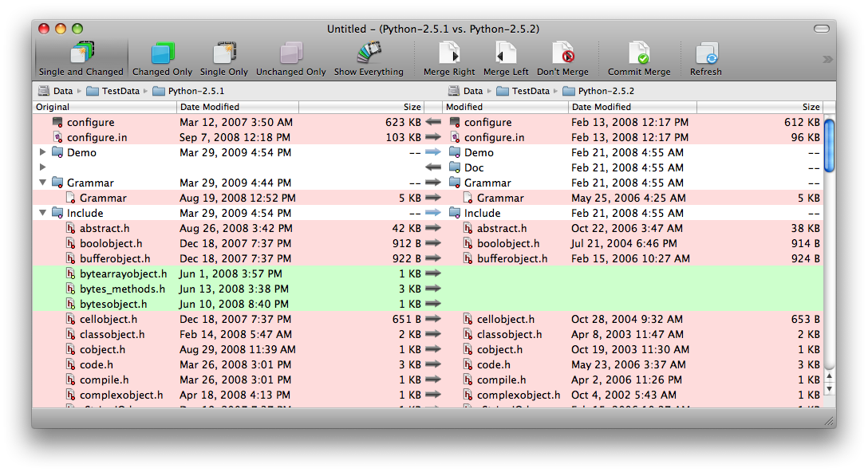Click the Merge Left toolbar icon
868x472 pixels.
tap(506, 53)
